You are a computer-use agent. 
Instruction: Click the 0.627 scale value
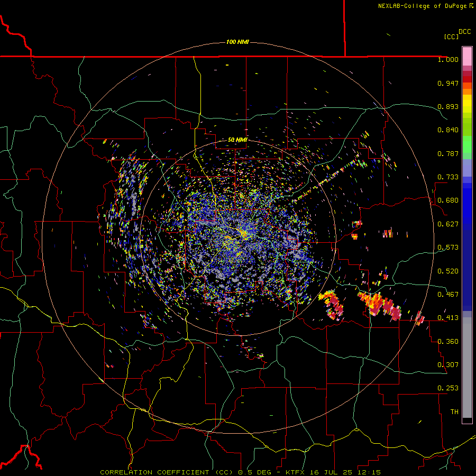pyautogui.click(x=448, y=224)
